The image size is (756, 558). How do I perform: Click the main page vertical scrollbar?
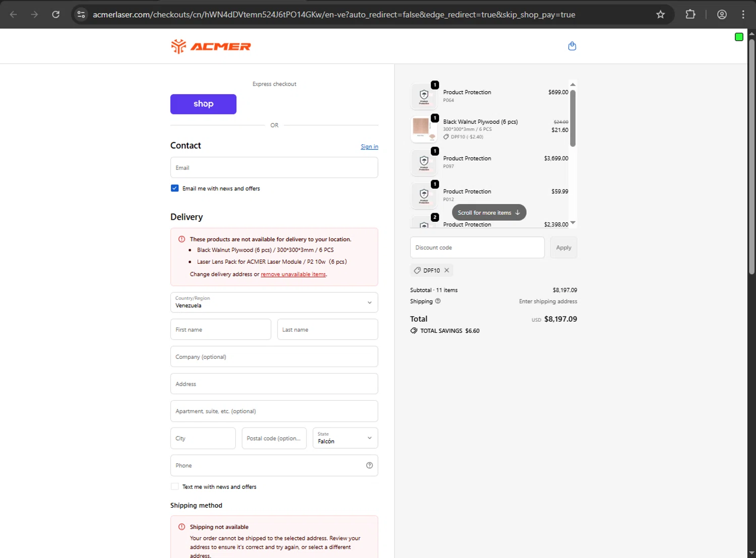[x=751, y=156]
